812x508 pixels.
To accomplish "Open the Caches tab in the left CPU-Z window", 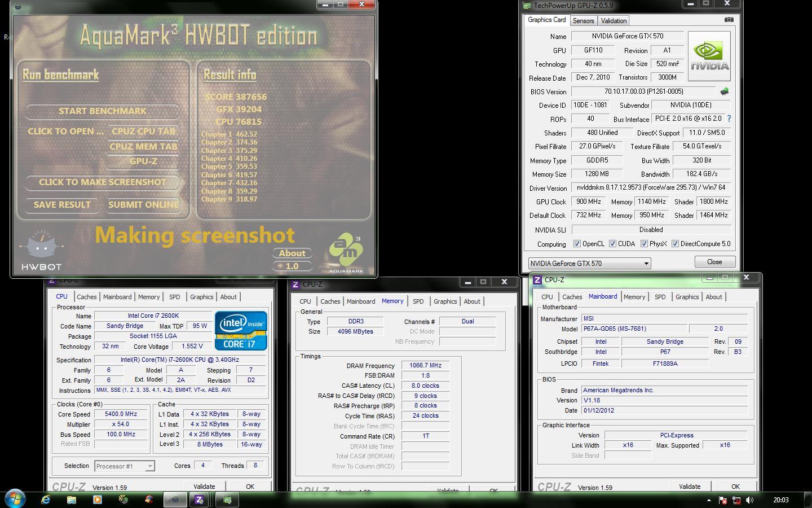I will pyautogui.click(x=86, y=297).
